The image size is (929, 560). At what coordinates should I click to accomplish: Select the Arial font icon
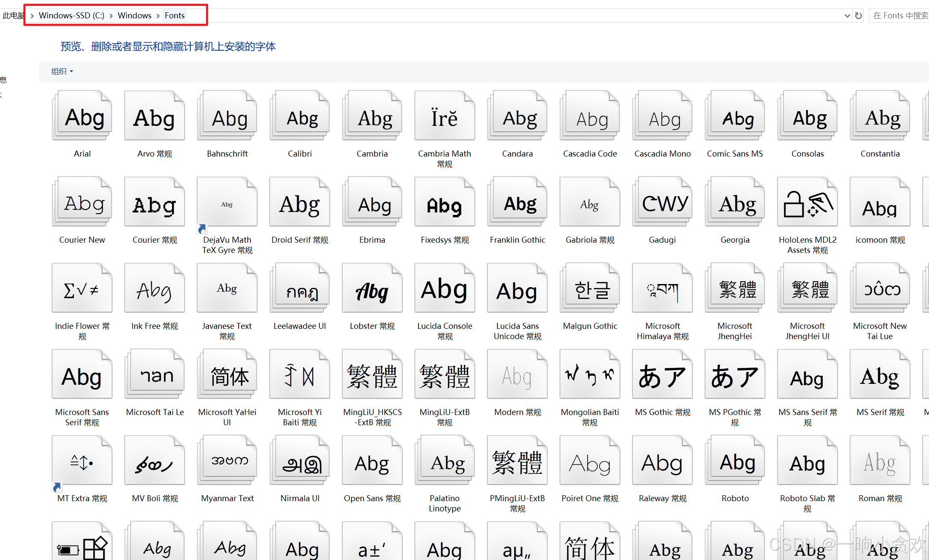coord(82,115)
